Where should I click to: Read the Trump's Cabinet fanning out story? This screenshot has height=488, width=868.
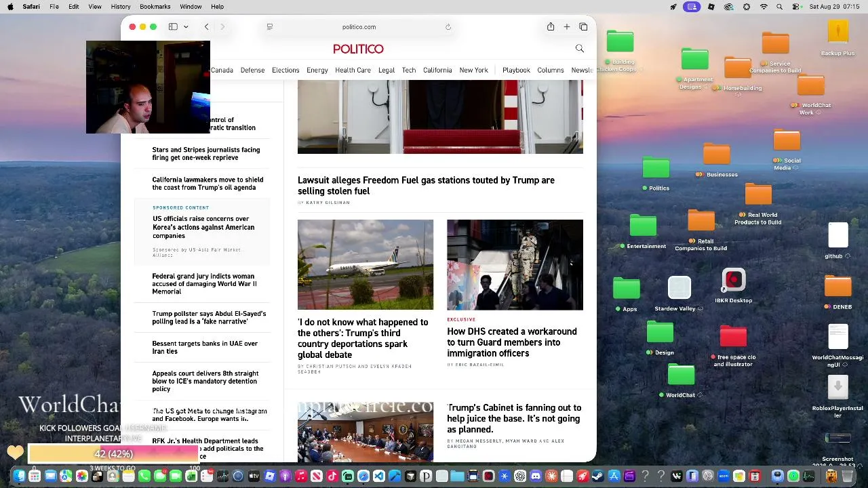click(514, 418)
